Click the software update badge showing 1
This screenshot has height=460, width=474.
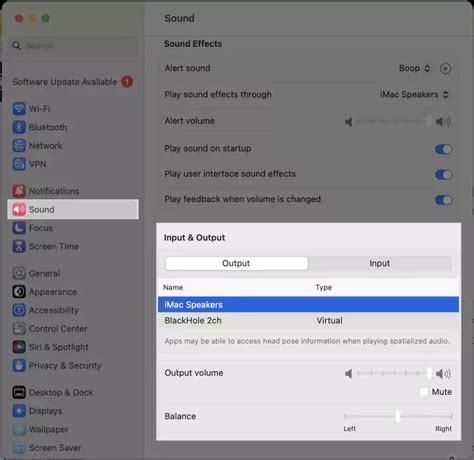(x=127, y=81)
